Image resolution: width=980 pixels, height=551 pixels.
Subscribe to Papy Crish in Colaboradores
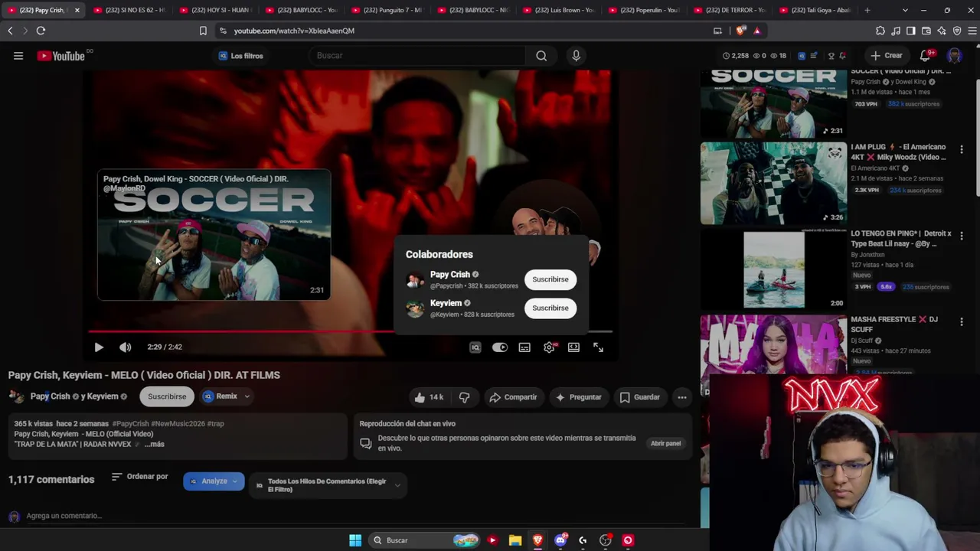coord(550,279)
